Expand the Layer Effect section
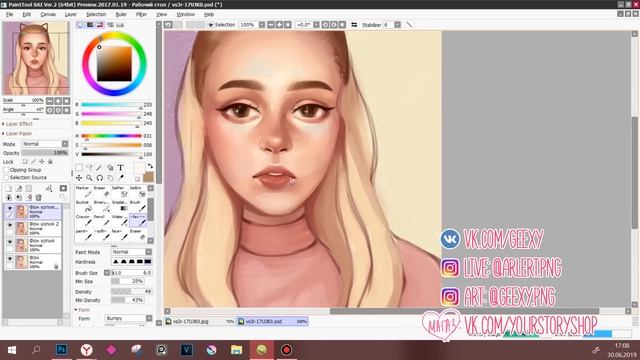The image size is (640, 360). coord(18,124)
